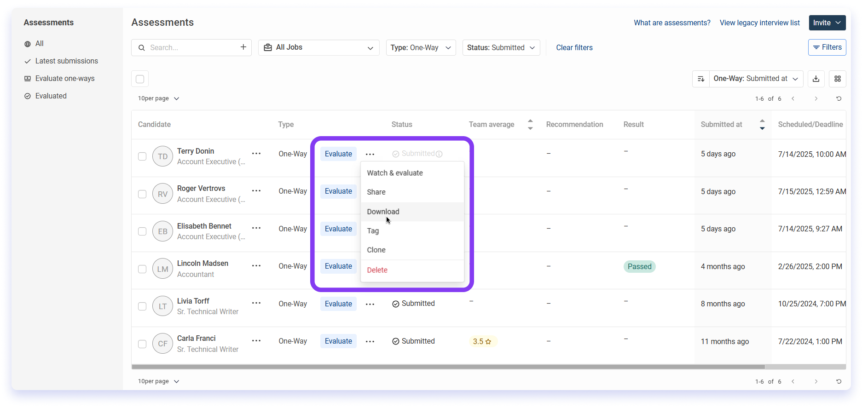The width and height of the screenshot is (868, 408).
Task: Open Latest submissions in sidebar
Action: point(61,61)
